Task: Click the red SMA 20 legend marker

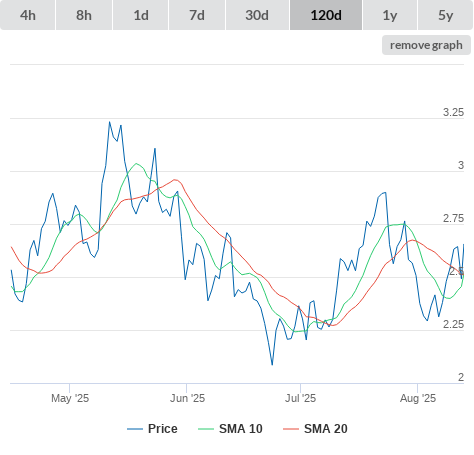Action: 291,429
